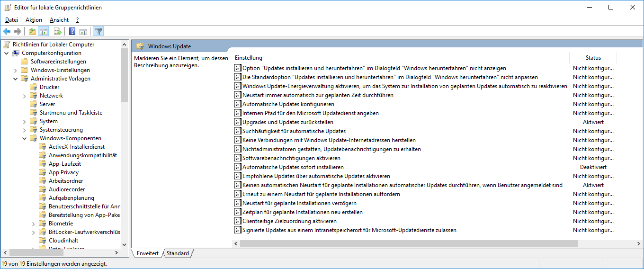Collapse the Computerkonfiguration node

6,53
